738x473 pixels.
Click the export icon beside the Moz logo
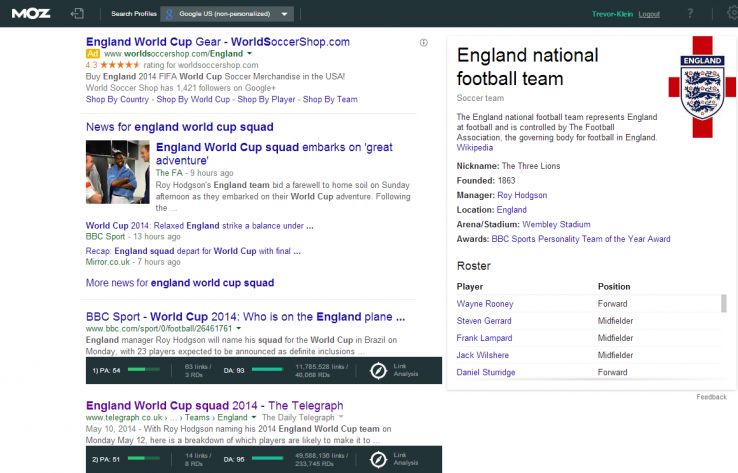coord(77,14)
